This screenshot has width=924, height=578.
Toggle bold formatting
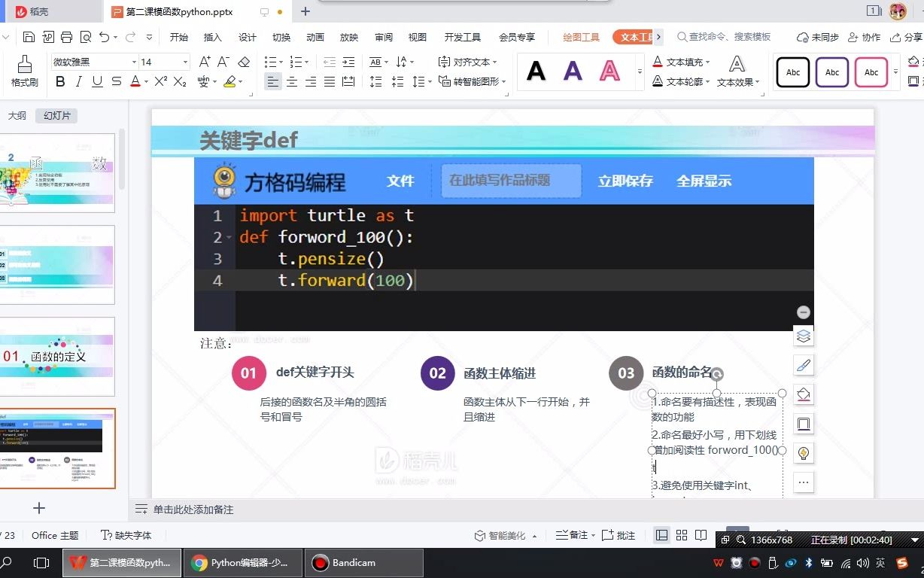tap(59, 81)
